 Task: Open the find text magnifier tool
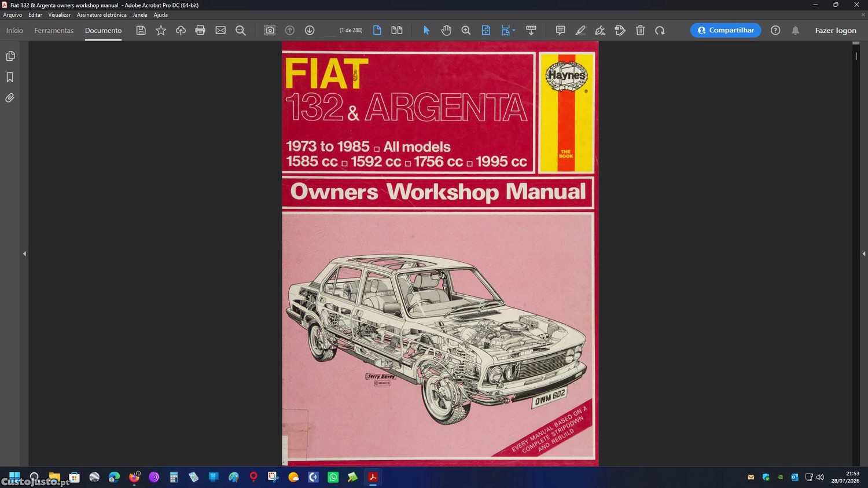point(241,30)
